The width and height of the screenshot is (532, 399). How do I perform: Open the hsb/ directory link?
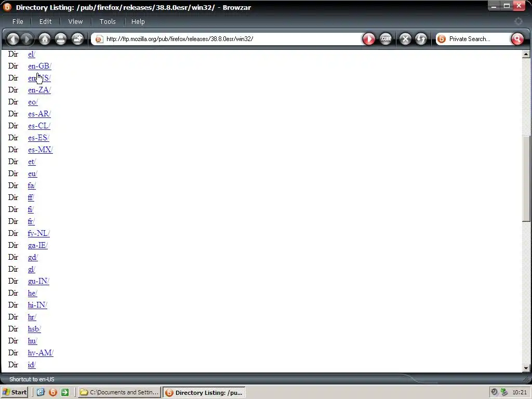tap(34, 329)
